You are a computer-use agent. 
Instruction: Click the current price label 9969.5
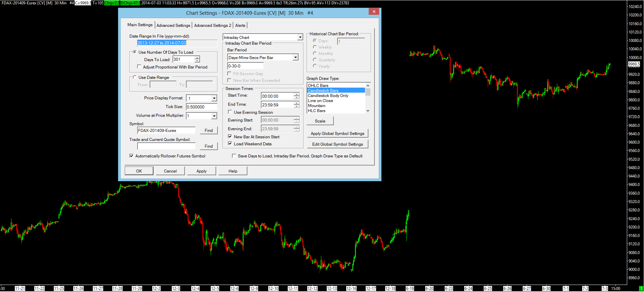(634, 64)
